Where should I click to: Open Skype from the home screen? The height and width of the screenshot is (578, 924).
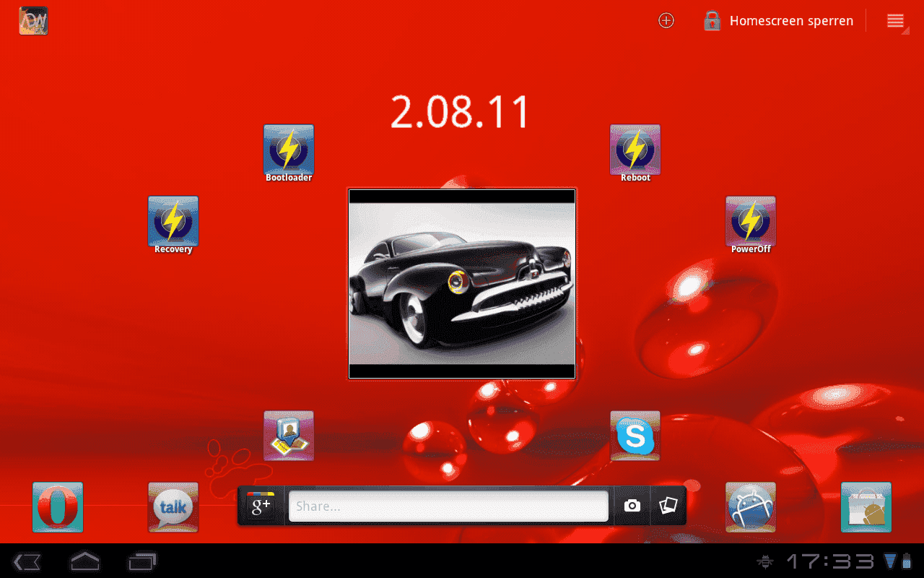pyautogui.click(x=635, y=436)
